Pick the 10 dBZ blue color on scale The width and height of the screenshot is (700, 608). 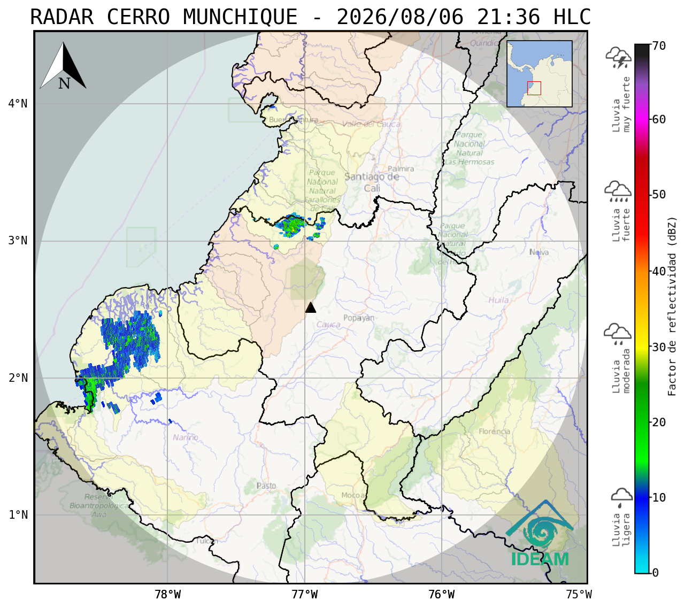(x=642, y=497)
